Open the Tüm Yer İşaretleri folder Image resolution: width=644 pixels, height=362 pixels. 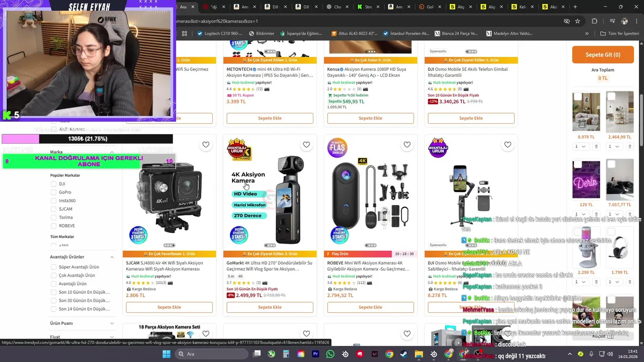pos(619,34)
